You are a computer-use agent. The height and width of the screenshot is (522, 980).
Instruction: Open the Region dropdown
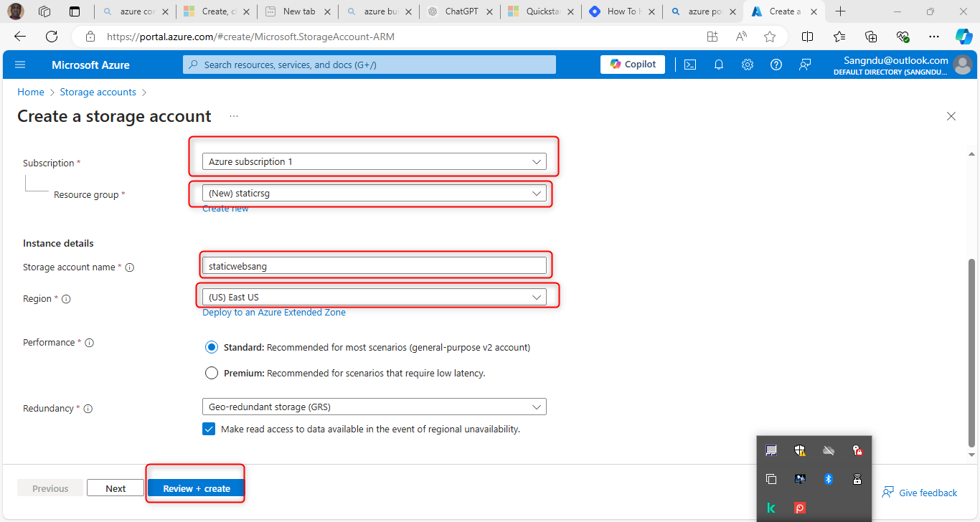tap(374, 297)
